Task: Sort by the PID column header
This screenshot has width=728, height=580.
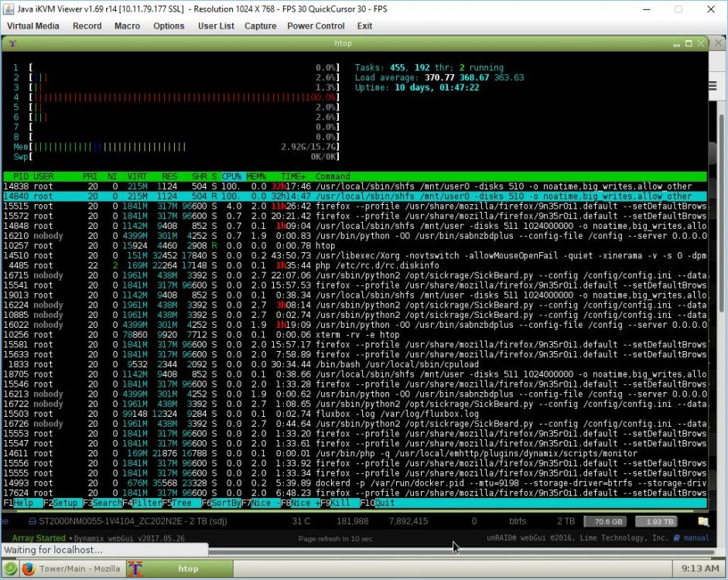Action: point(20,177)
